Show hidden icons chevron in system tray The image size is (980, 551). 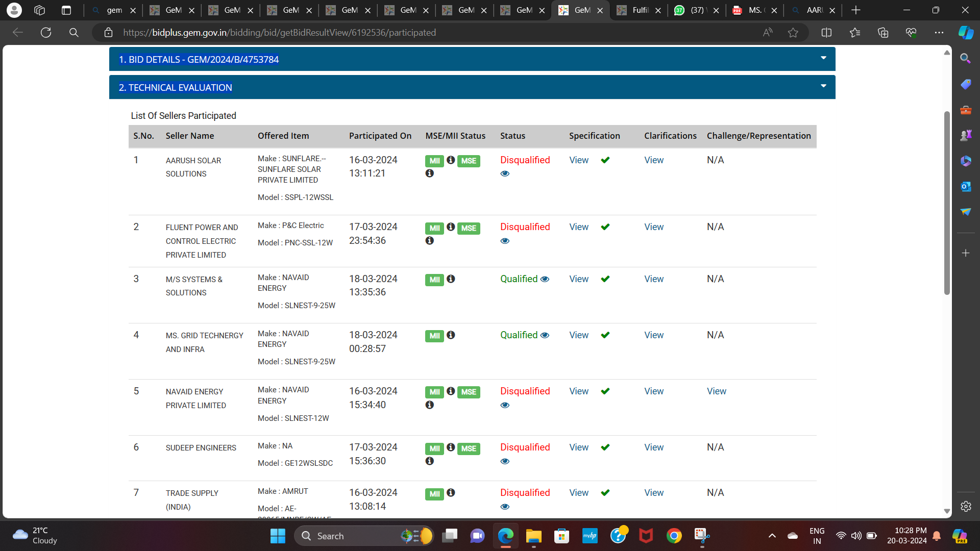[772, 536]
